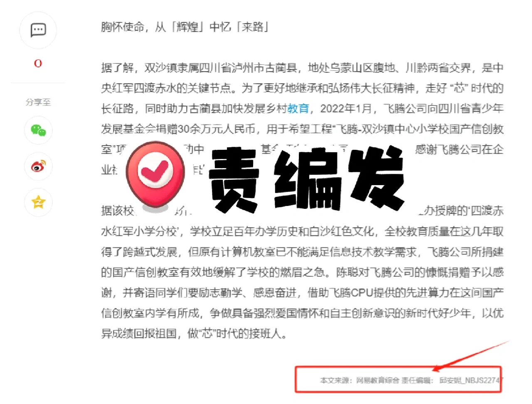532x404 pixels.
Task: Click the heading 胸怀使命，从「辉煌」中忆「来路」
Action: pos(185,27)
